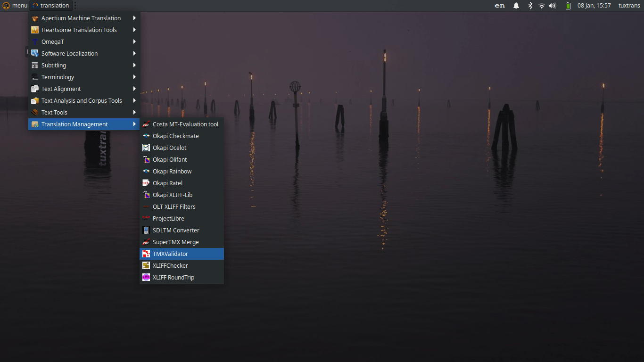Click Okapi Ratel label text
644x362 pixels.
point(167,183)
